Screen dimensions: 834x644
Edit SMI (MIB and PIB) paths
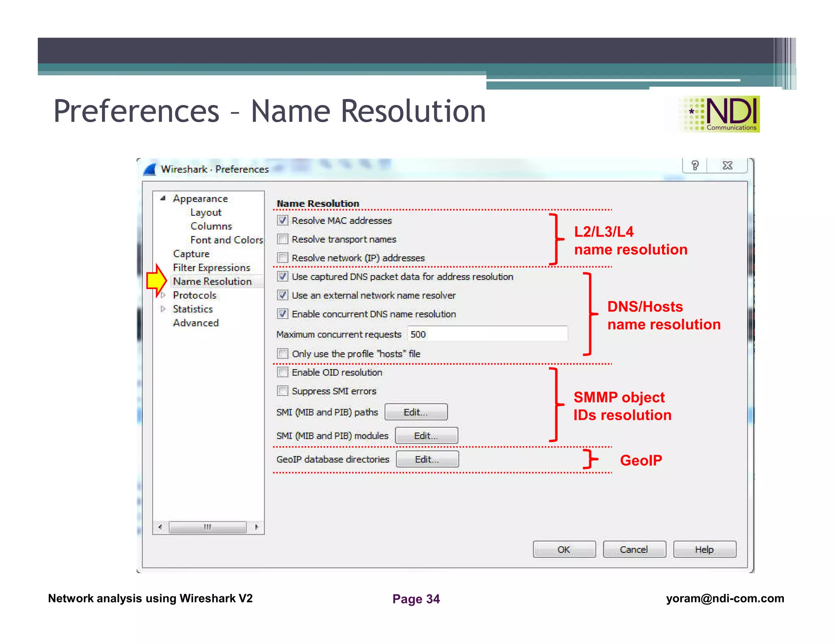[x=416, y=412]
